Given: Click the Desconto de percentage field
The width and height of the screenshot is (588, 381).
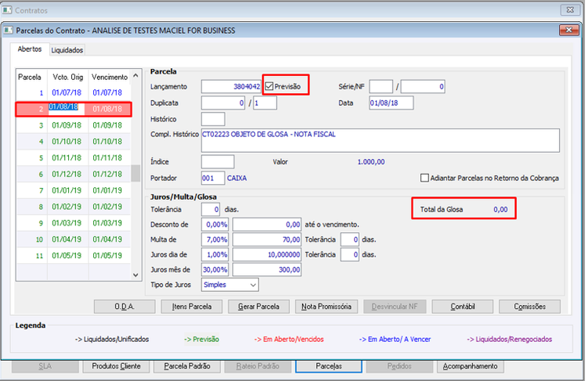Looking at the screenshot, I should pyautogui.click(x=216, y=225).
